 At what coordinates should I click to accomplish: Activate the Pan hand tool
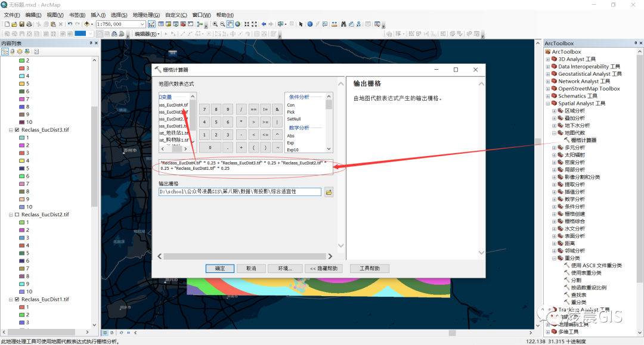point(230,24)
